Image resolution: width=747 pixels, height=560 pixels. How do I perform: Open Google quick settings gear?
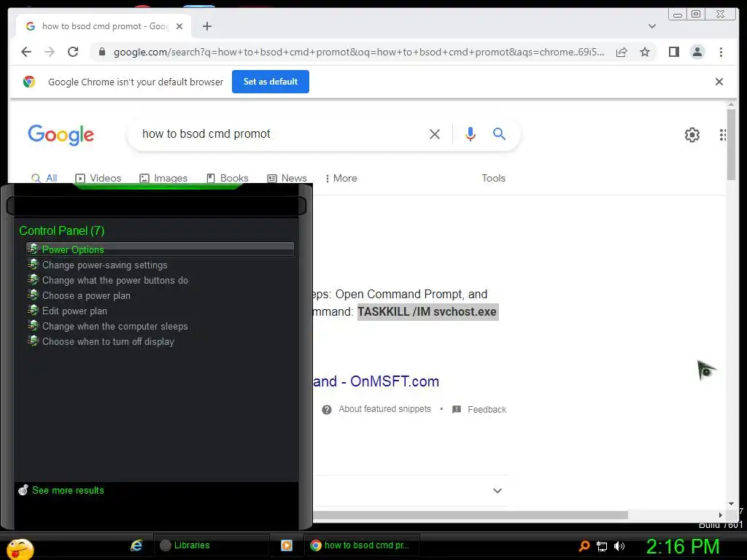point(692,135)
